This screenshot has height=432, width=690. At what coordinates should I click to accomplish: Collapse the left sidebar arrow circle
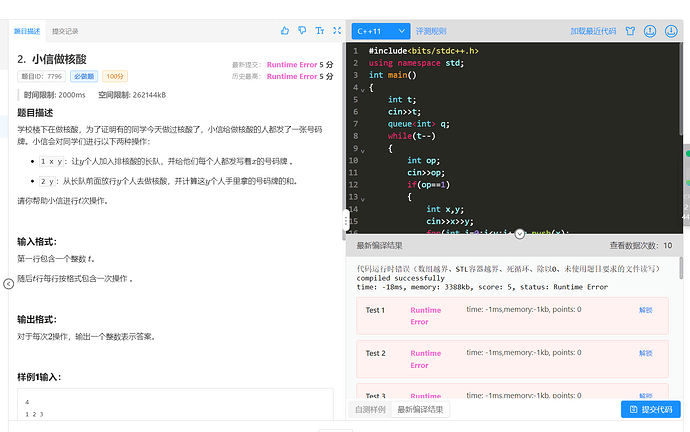[8, 284]
